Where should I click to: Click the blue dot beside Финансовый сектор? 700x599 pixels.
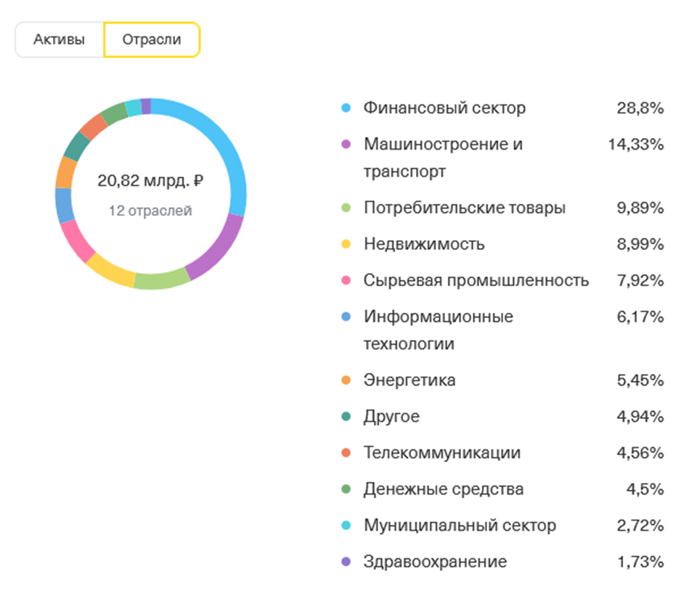pyautogui.click(x=346, y=108)
